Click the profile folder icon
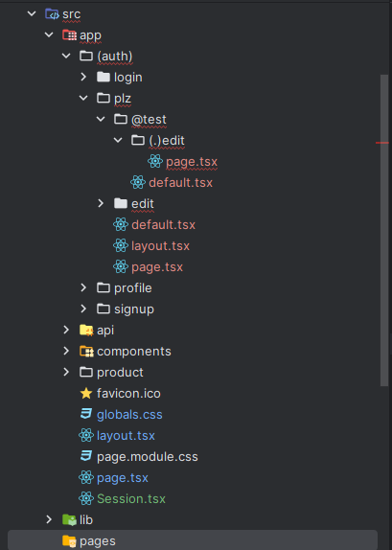The image size is (392, 550). [104, 287]
